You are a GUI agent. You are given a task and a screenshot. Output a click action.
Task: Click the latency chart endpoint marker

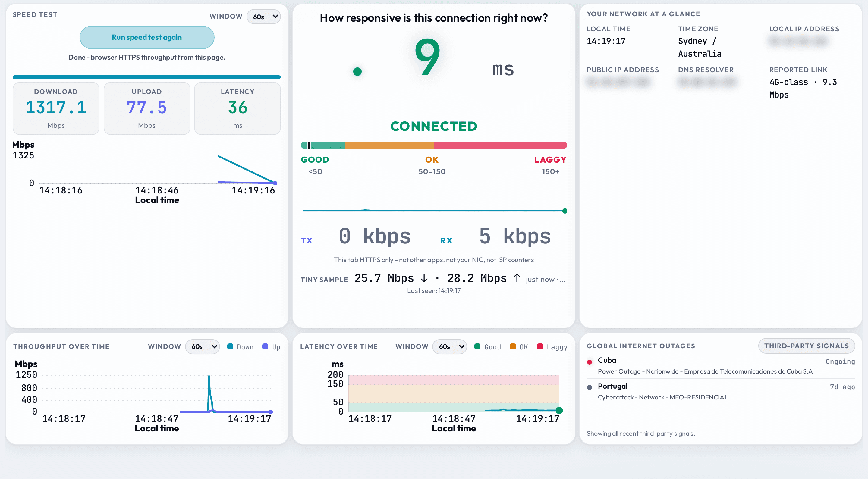click(559, 410)
